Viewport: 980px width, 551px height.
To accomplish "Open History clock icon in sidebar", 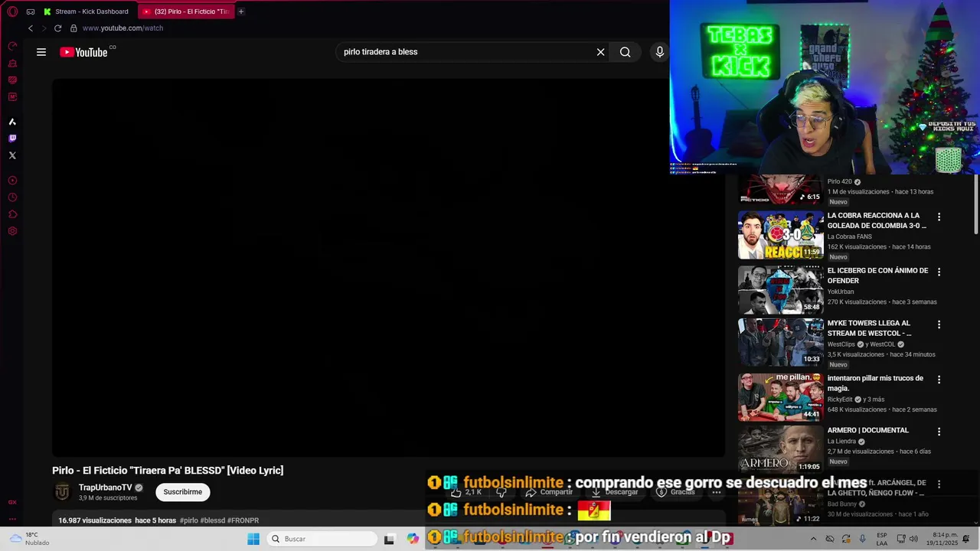I will (x=12, y=197).
